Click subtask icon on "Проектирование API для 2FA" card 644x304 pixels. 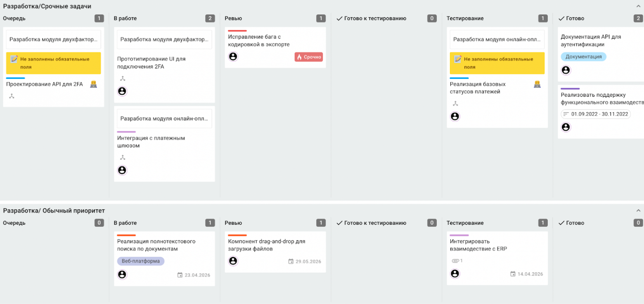[12, 96]
